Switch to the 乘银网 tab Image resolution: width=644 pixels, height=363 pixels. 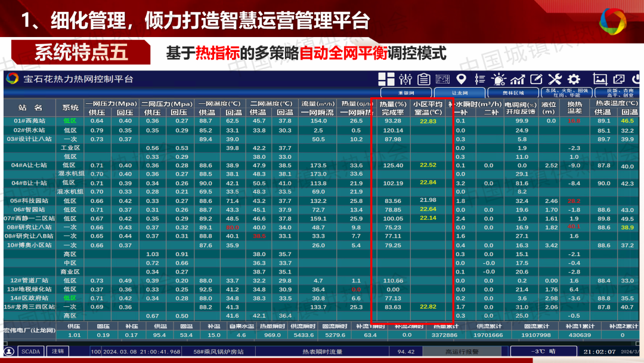(405, 93)
